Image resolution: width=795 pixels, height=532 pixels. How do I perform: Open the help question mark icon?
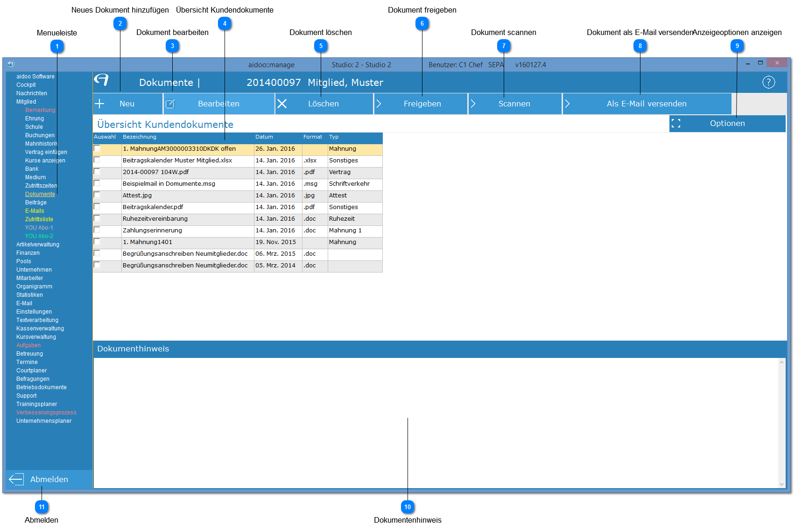[x=768, y=82]
